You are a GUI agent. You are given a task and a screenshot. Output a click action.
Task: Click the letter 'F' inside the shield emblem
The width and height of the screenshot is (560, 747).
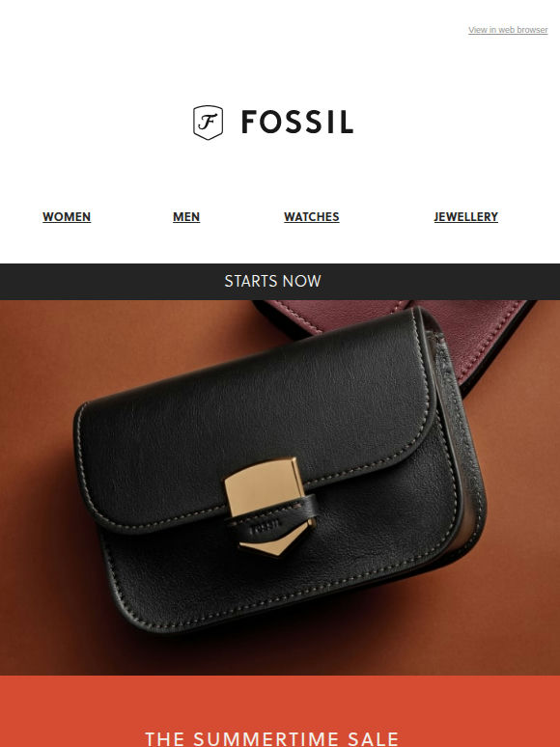point(208,123)
